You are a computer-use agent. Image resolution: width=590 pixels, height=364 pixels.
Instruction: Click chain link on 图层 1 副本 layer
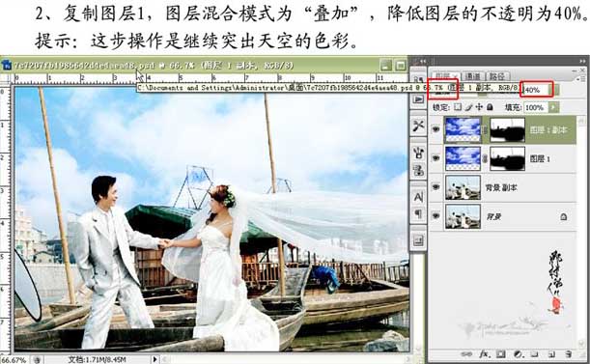[485, 130]
